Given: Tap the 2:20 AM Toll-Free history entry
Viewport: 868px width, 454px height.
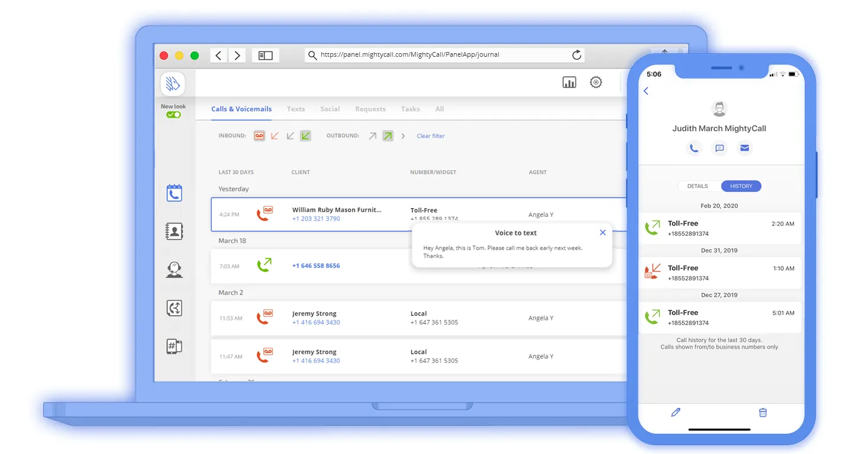Looking at the screenshot, I should [x=719, y=228].
